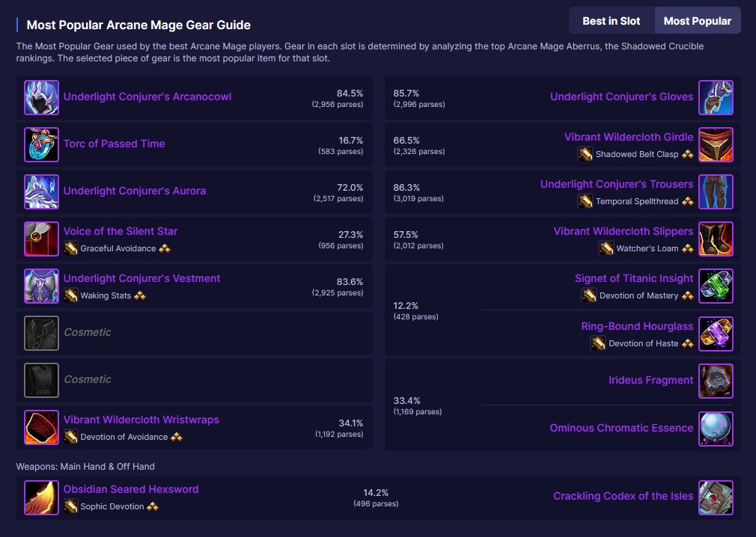Select the grayed-out Cosmetic shirt slot icon
The height and width of the screenshot is (537, 756).
(x=41, y=332)
